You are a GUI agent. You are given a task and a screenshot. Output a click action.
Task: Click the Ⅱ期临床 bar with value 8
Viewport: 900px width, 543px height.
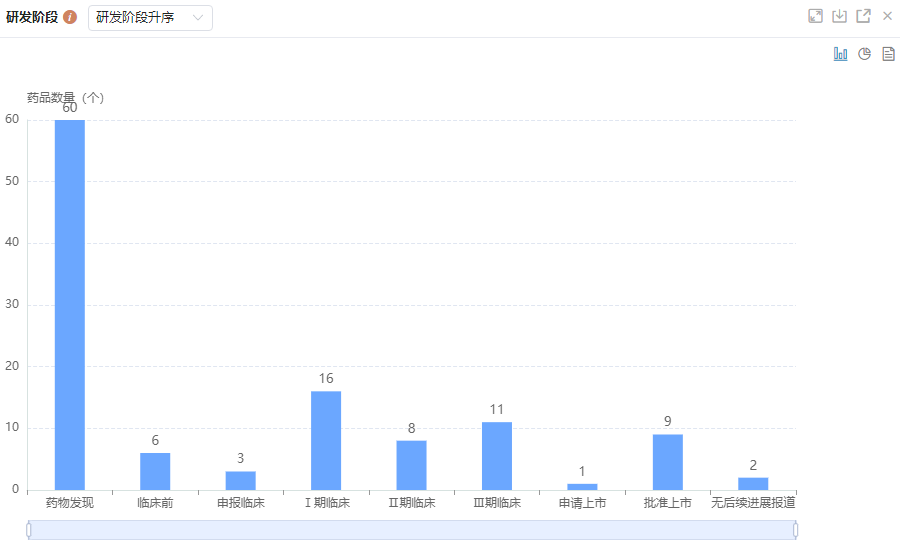[411, 465]
